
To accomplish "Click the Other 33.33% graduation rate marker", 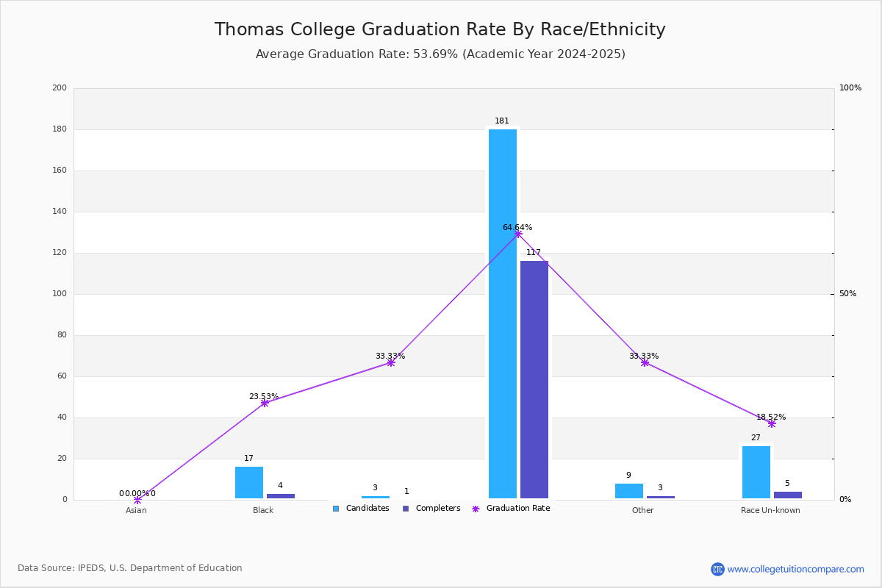I will [x=645, y=362].
